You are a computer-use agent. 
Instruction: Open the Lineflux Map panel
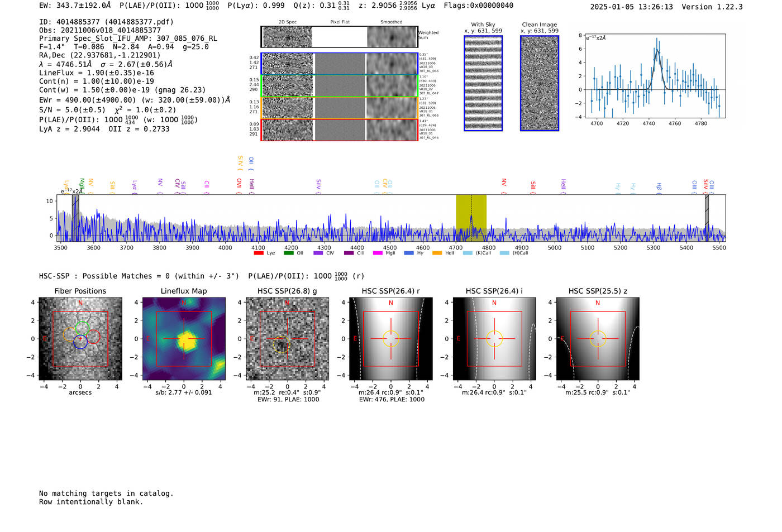pos(184,339)
